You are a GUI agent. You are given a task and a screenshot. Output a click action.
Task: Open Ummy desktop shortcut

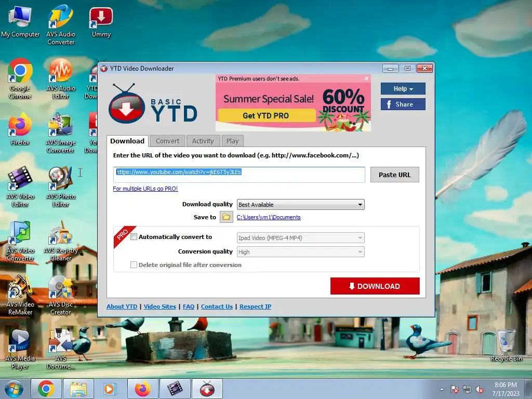101,22
